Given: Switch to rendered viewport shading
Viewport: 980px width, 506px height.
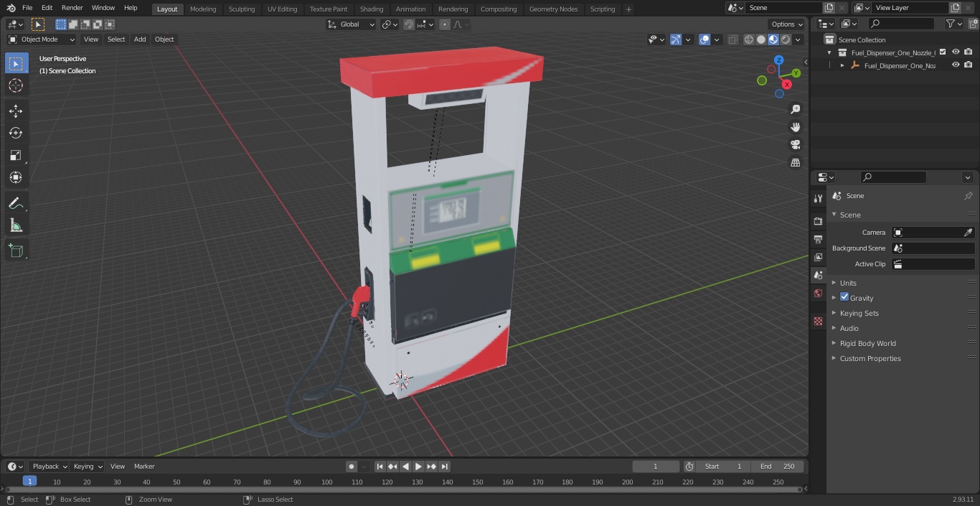Looking at the screenshot, I should coord(786,39).
